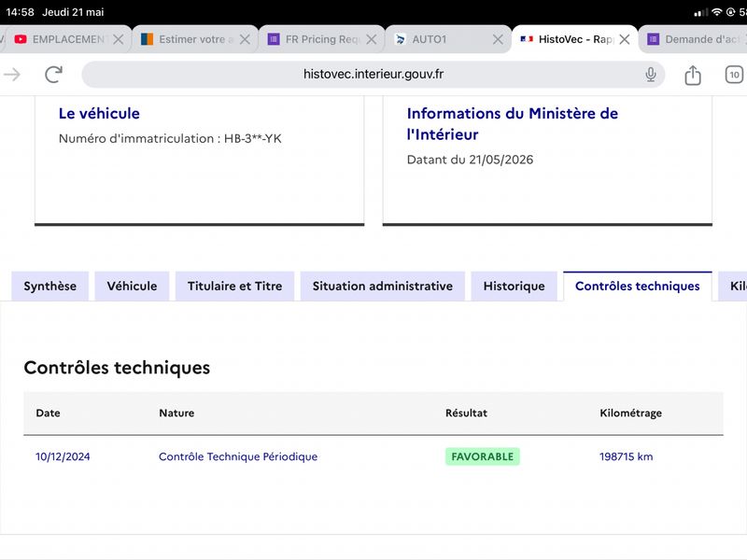The image size is (747, 560).
Task: Focus the histovec.interieur.gouv.fr address field
Action: pyautogui.click(x=373, y=75)
